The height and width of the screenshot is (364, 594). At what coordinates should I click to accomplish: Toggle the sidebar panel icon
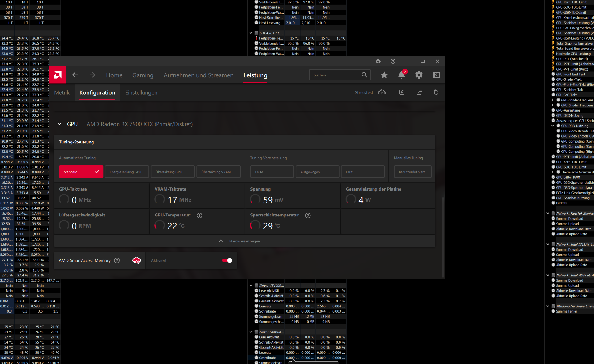pyautogui.click(x=436, y=75)
